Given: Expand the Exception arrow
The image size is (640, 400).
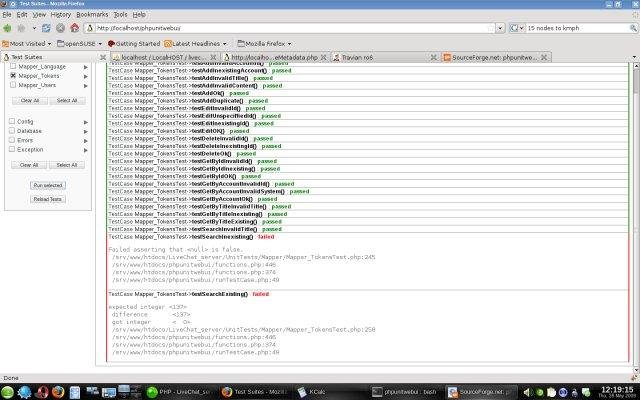Looking at the screenshot, I should pyautogui.click(x=86, y=150).
